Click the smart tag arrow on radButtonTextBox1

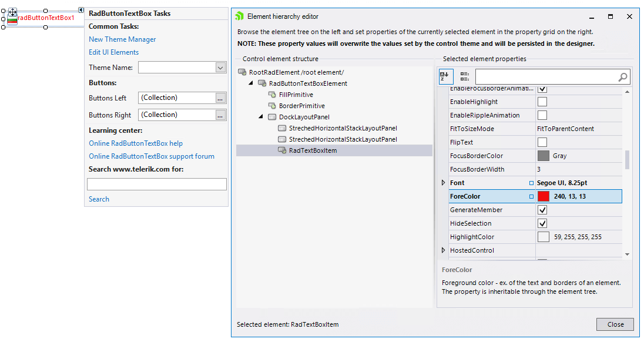tap(81, 10)
